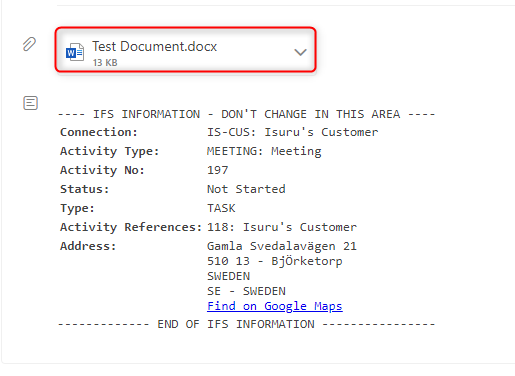Click the SE - SWEDEN line
The width and height of the screenshot is (515, 376).
coord(246,291)
